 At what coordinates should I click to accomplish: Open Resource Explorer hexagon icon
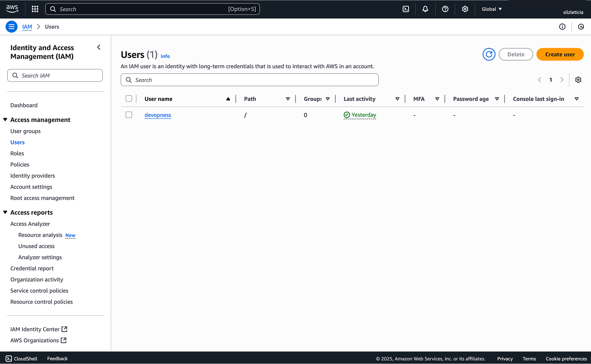[581, 27]
